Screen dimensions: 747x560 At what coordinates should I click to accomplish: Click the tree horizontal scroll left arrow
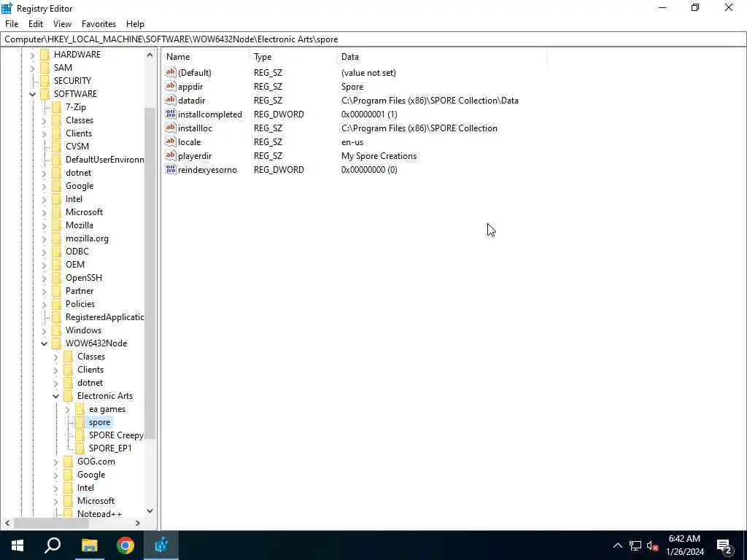pyautogui.click(x=7, y=523)
